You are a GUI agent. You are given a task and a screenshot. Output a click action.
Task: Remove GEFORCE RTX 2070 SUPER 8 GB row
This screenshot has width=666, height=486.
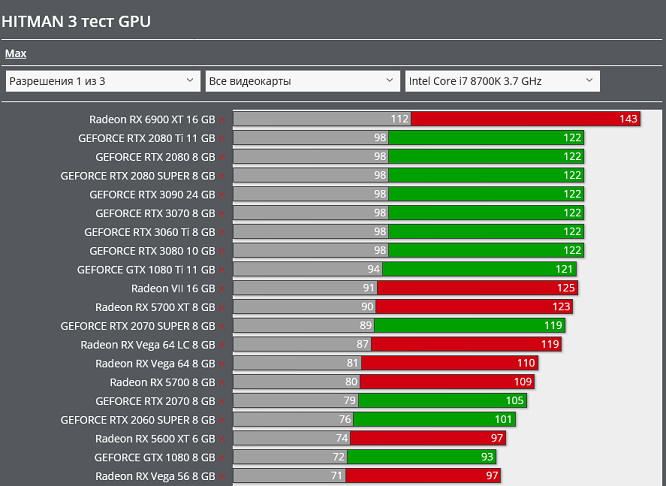(x=222, y=327)
